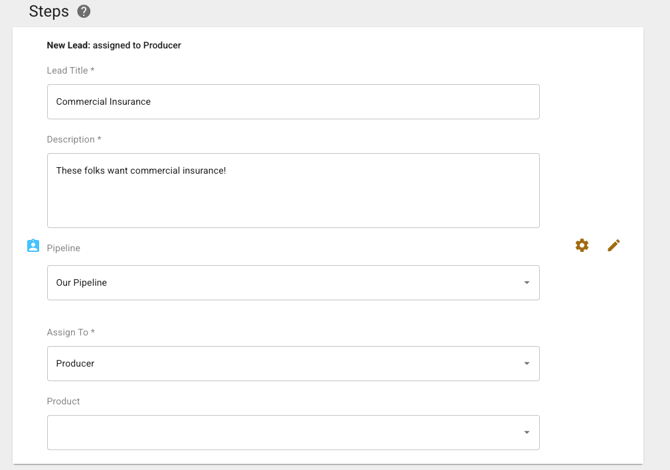Click the blue lead badge icon

coord(33,246)
